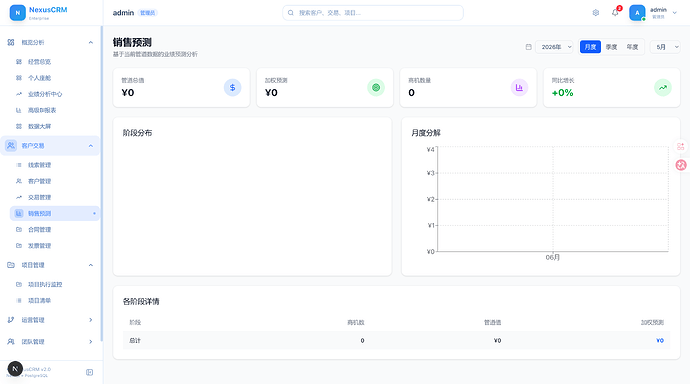This screenshot has width=690, height=384.
Task: Click the black N circle at the sidebar bottom
Action: pos(15,369)
